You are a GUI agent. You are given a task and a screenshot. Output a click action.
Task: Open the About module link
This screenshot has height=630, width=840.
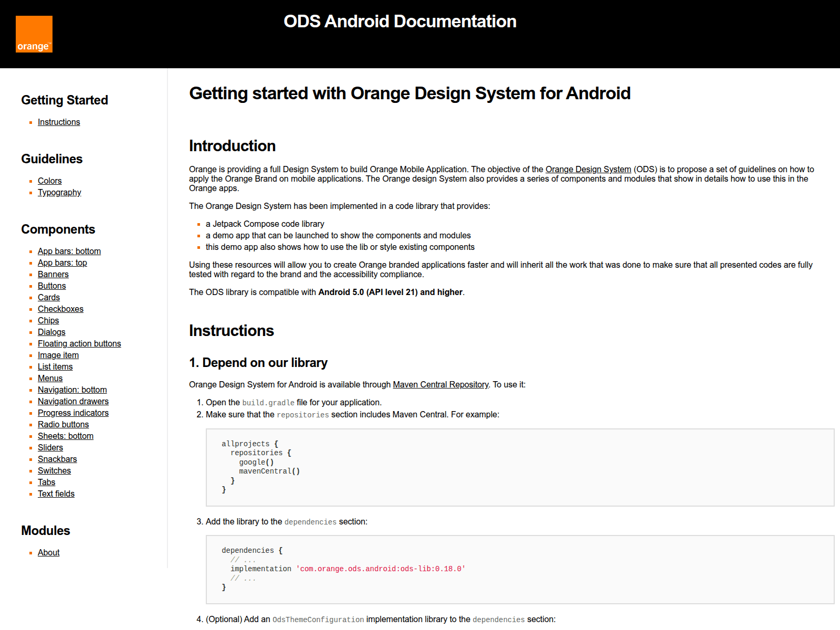click(x=49, y=552)
